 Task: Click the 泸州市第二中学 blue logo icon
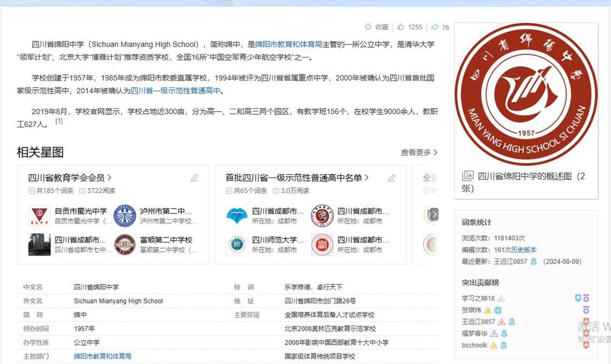[x=124, y=216]
